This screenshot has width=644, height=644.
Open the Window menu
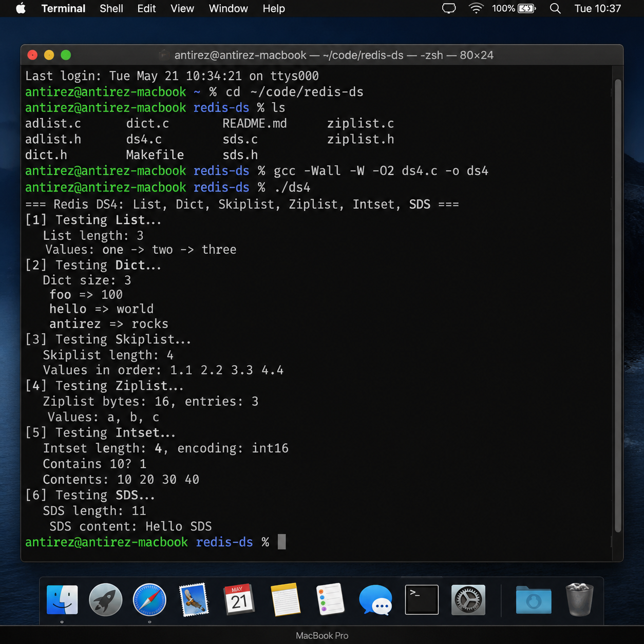(x=228, y=9)
